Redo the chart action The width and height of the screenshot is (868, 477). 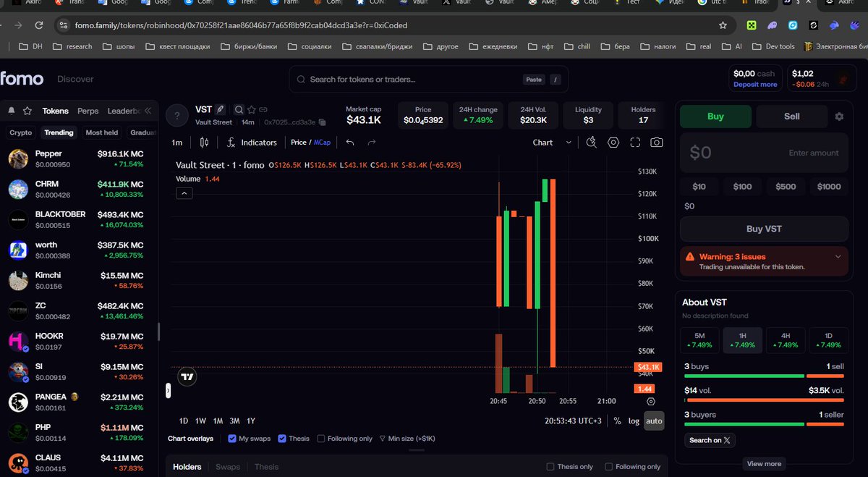click(x=372, y=143)
